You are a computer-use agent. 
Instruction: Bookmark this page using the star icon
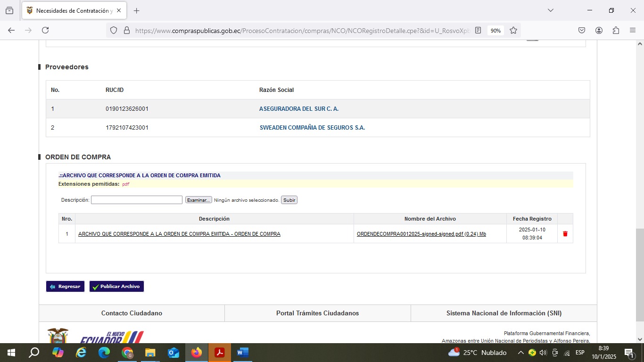click(513, 30)
